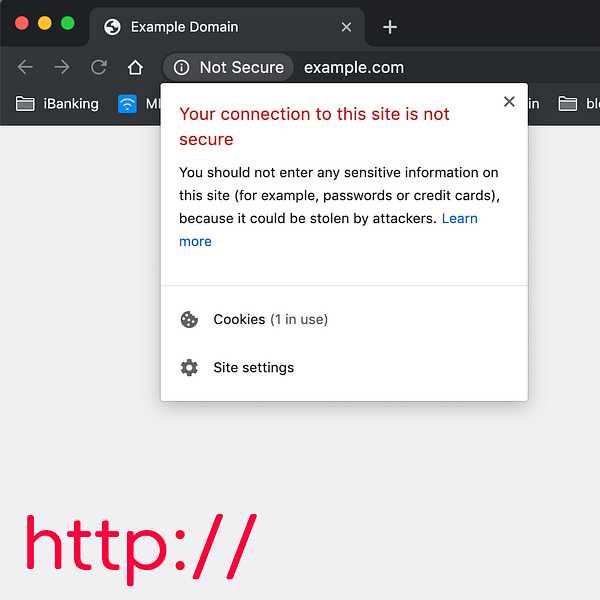Image resolution: width=600 pixels, height=600 pixels.
Task: Dismiss the connection info popup
Action: point(509,101)
